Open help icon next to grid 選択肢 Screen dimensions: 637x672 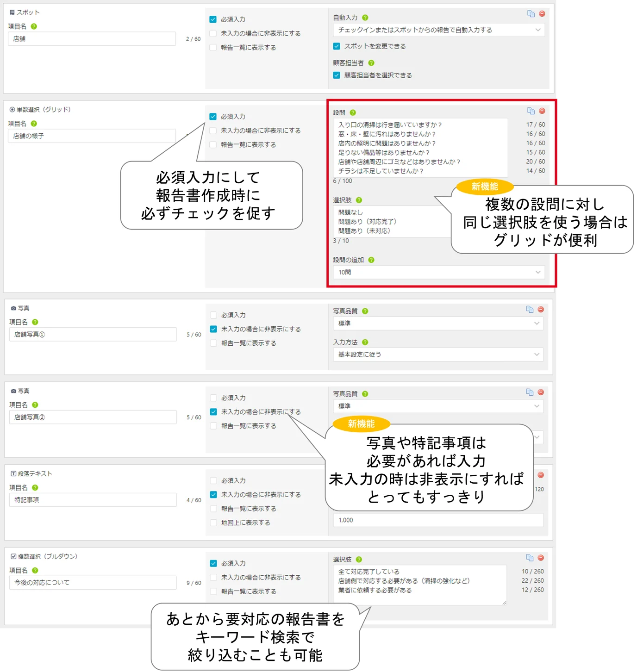click(x=359, y=200)
